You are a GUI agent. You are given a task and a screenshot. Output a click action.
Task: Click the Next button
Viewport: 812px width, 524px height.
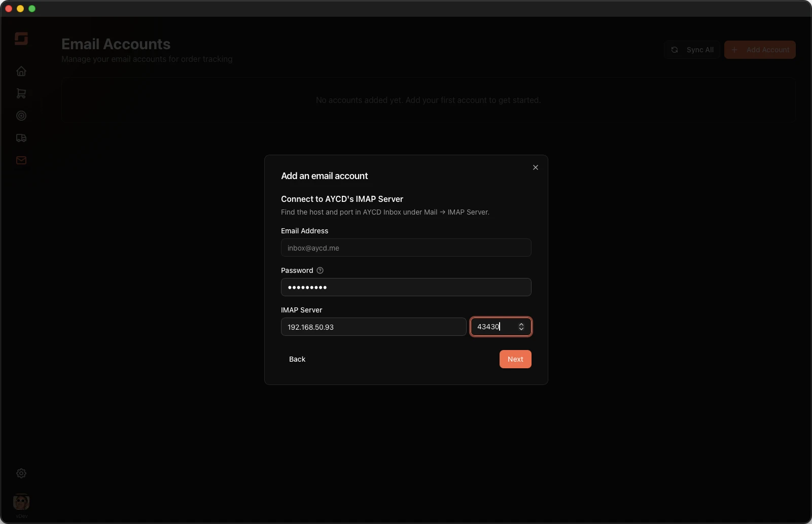coord(515,359)
